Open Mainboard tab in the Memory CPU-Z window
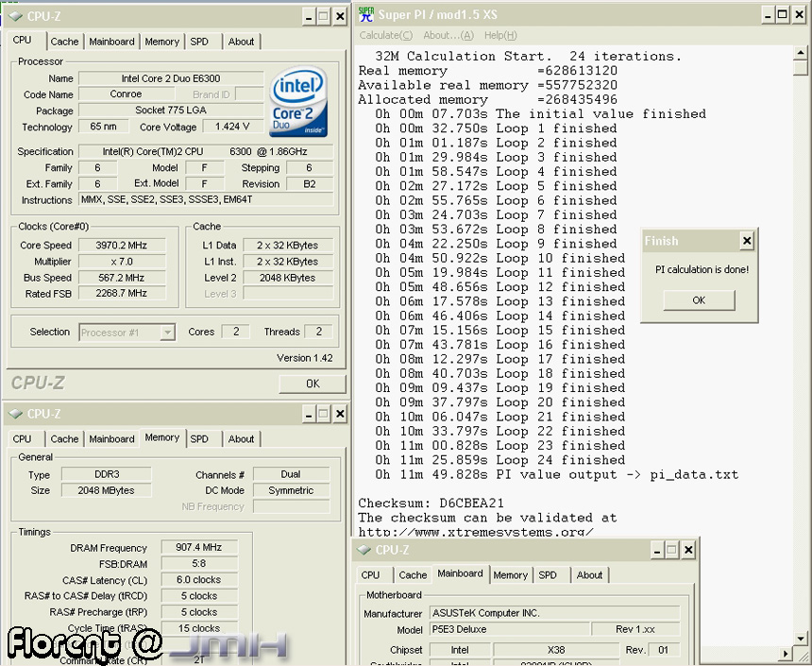Image resolution: width=812 pixels, height=666 pixels. (111, 439)
